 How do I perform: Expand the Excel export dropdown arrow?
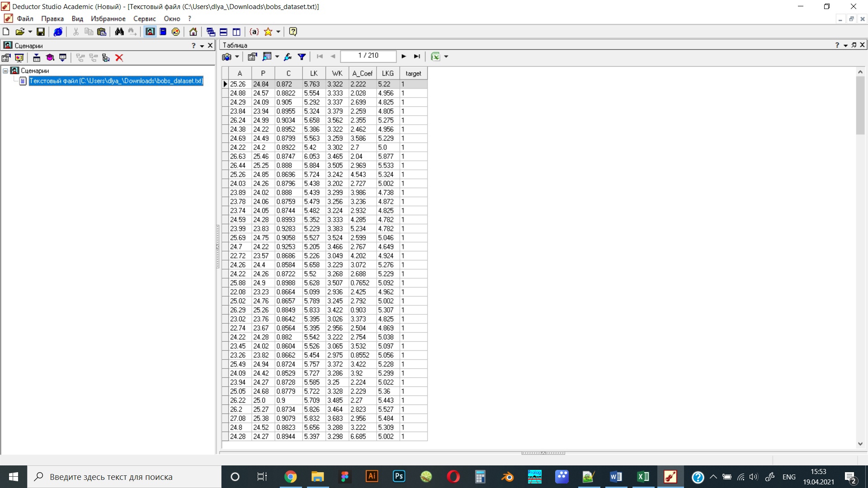446,56
